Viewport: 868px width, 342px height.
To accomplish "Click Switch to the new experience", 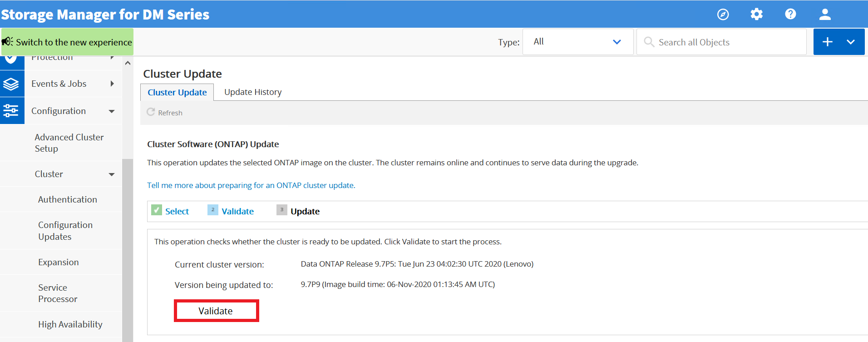I will tap(67, 42).
